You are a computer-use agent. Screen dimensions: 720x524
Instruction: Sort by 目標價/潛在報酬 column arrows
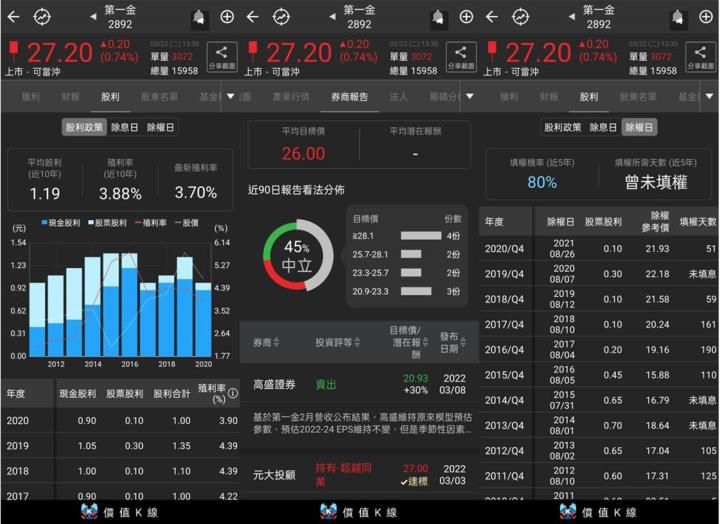pyautogui.click(x=425, y=342)
